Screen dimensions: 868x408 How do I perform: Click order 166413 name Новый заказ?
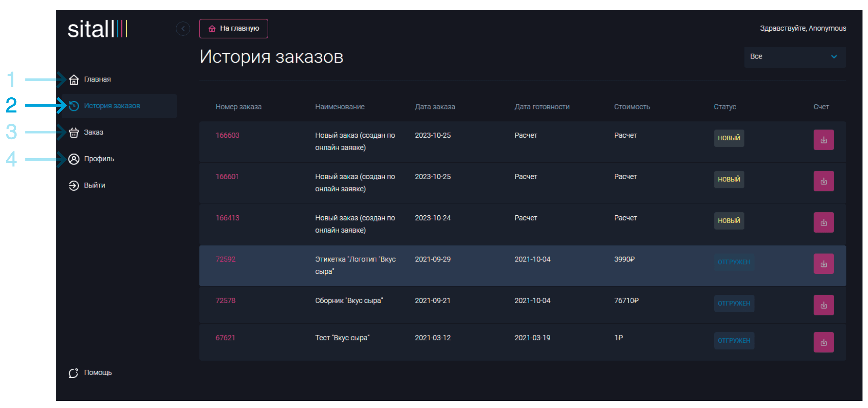(355, 224)
